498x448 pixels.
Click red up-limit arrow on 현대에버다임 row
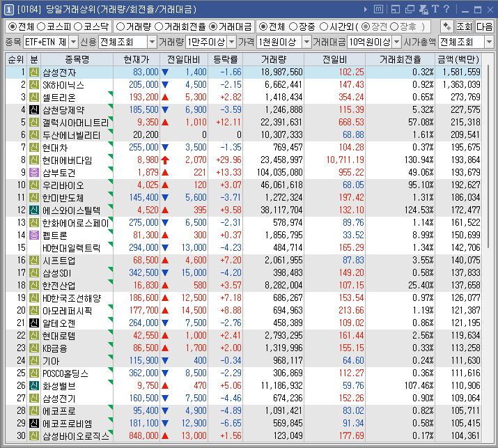pos(165,160)
